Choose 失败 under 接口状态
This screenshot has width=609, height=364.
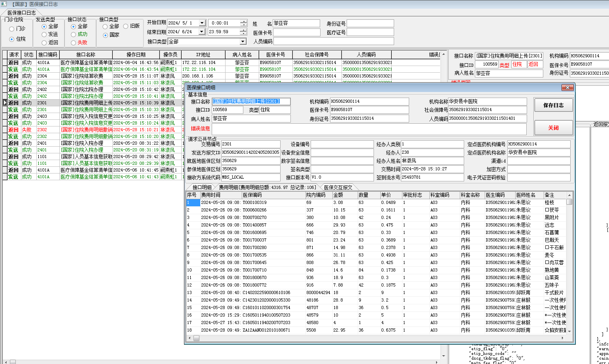click(74, 43)
